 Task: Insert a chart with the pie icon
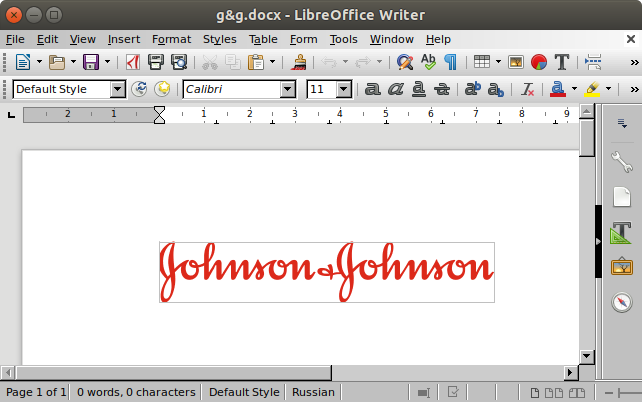[x=539, y=62]
